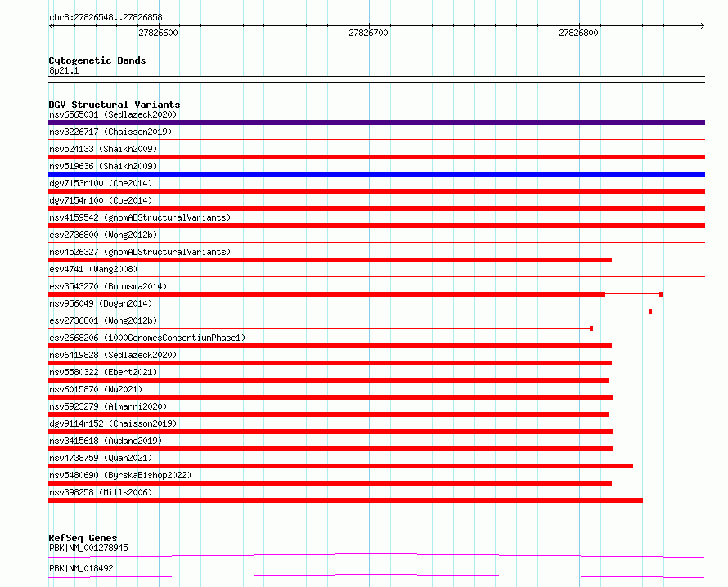Click nsv4159542 (gnomADStructuralVariants) label
This screenshot has width=728, height=587.
[140, 217]
